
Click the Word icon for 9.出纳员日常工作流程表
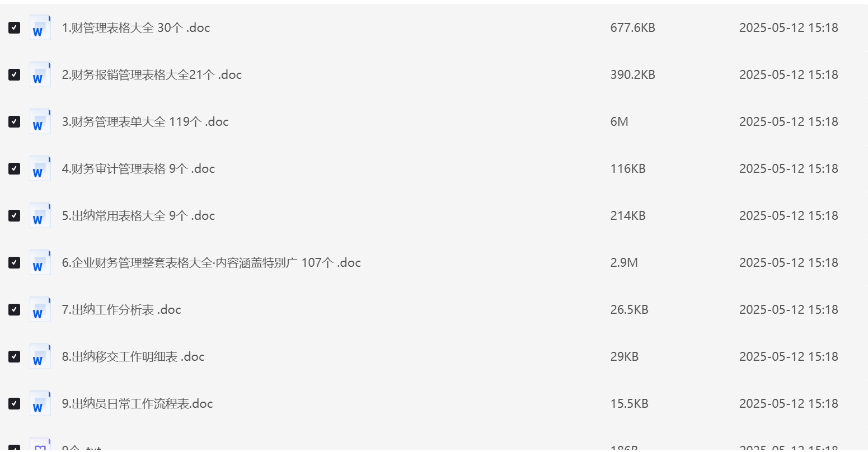point(40,403)
